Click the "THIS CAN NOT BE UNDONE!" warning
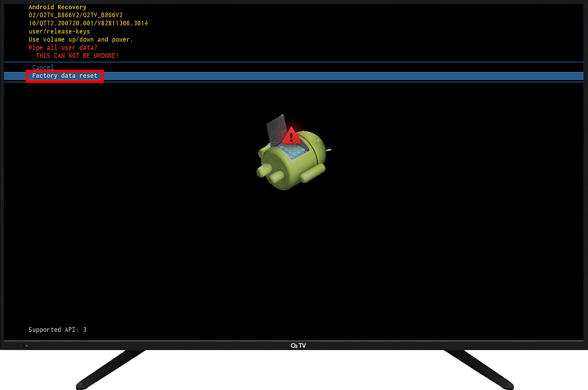The image size is (588, 390). point(77,55)
